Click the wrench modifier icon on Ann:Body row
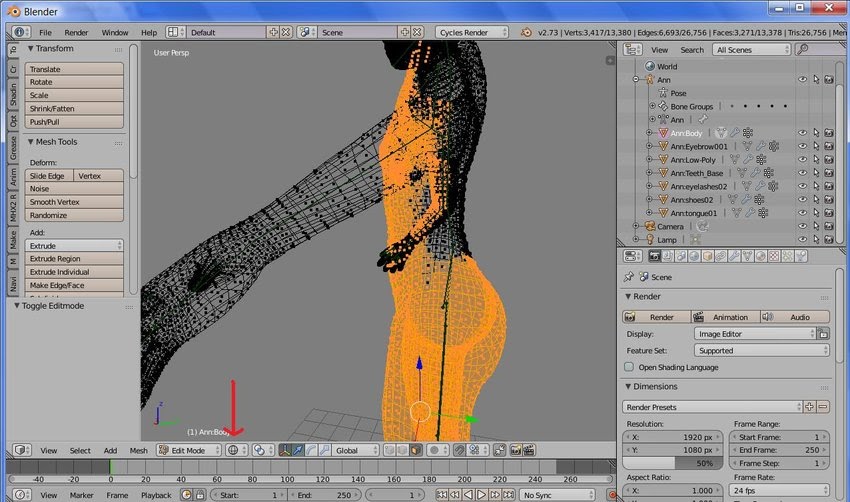The image size is (850, 502). point(735,133)
